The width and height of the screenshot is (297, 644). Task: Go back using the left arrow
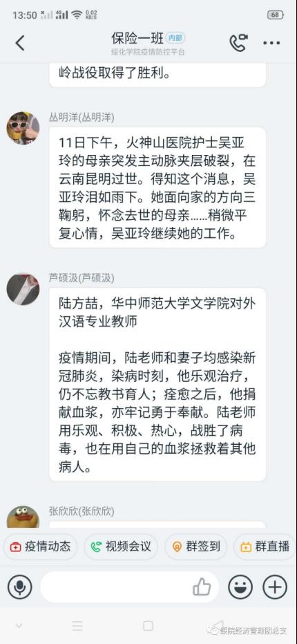point(20,43)
